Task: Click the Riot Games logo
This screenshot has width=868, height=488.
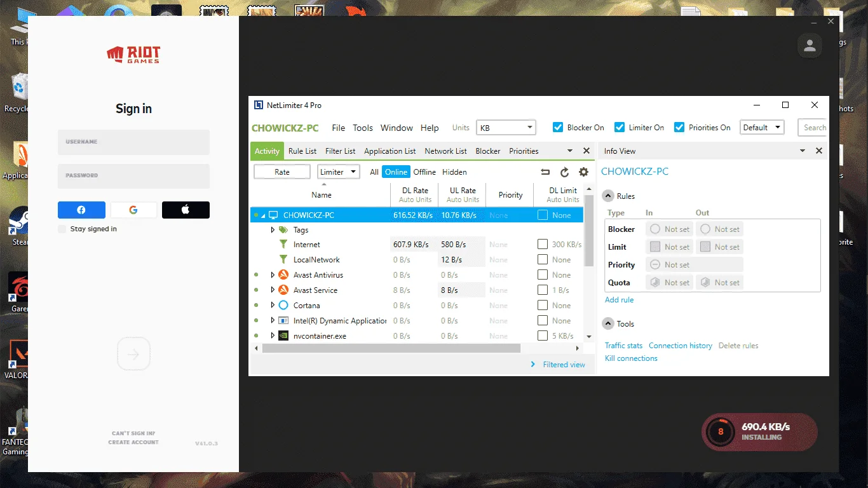Action: (x=133, y=55)
